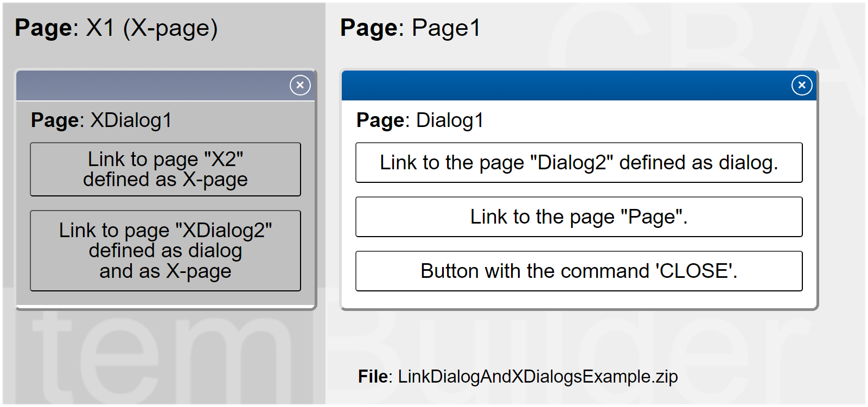Click the LinkDialogAndXDialogsExample.zip file name
The image size is (868, 407).
pos(538,377)
